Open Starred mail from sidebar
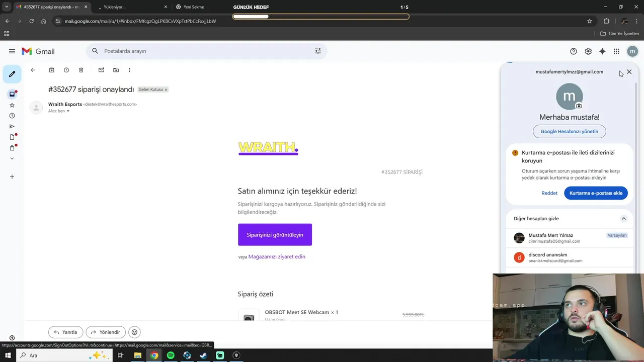Image resolution: width=644 pixels, height=362 pixels. [12, 105]
